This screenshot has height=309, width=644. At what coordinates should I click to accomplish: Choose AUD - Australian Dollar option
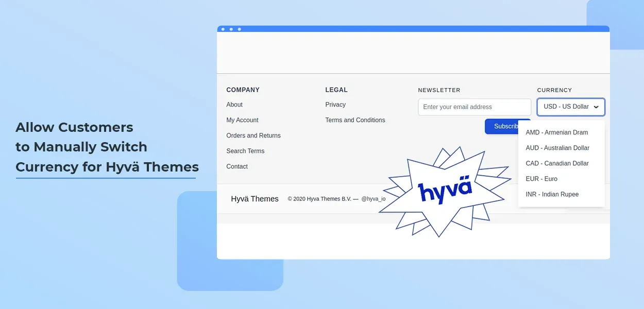(x=557, y=148)
